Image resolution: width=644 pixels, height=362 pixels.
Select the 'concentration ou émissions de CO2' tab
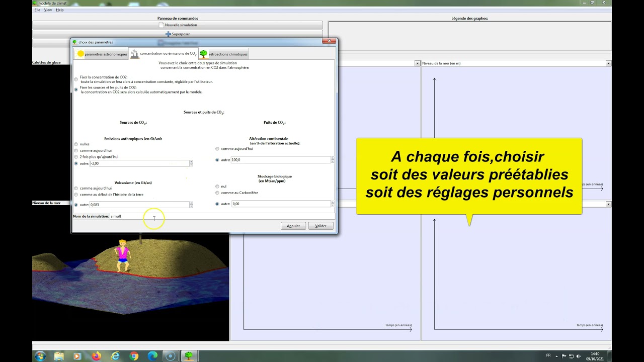coord(164,53)
